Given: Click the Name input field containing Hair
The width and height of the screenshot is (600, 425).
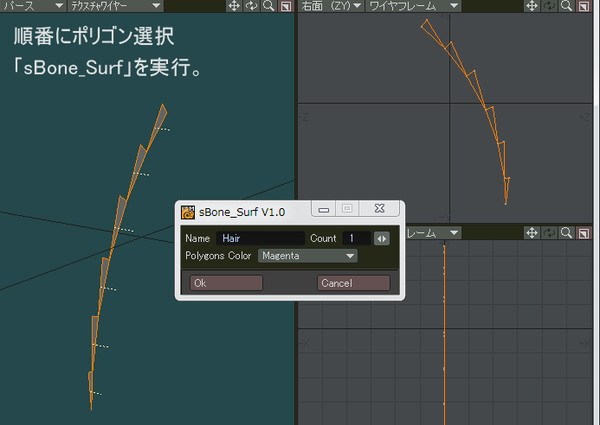Looking at the screenshot, I should pos(260,238).
